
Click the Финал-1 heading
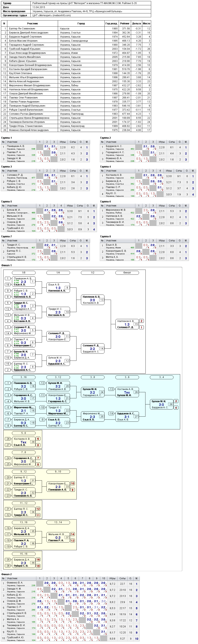(6, 265)
